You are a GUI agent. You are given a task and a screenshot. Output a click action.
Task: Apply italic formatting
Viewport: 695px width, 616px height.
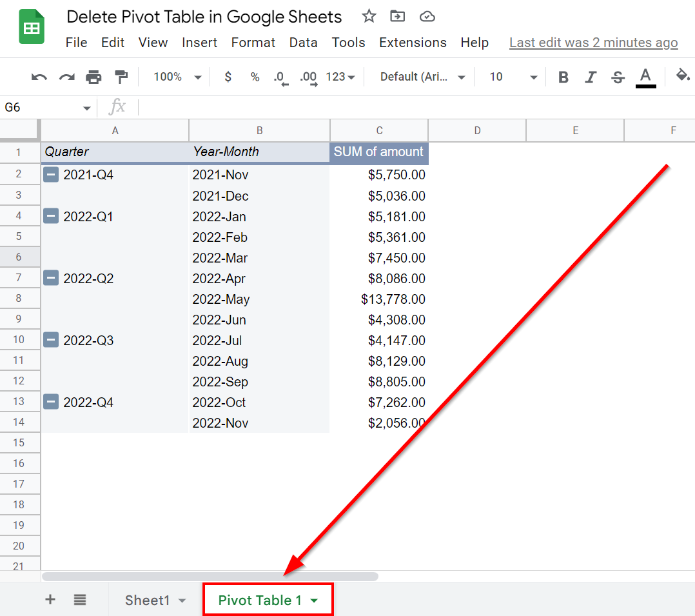[x=591, y=77]
